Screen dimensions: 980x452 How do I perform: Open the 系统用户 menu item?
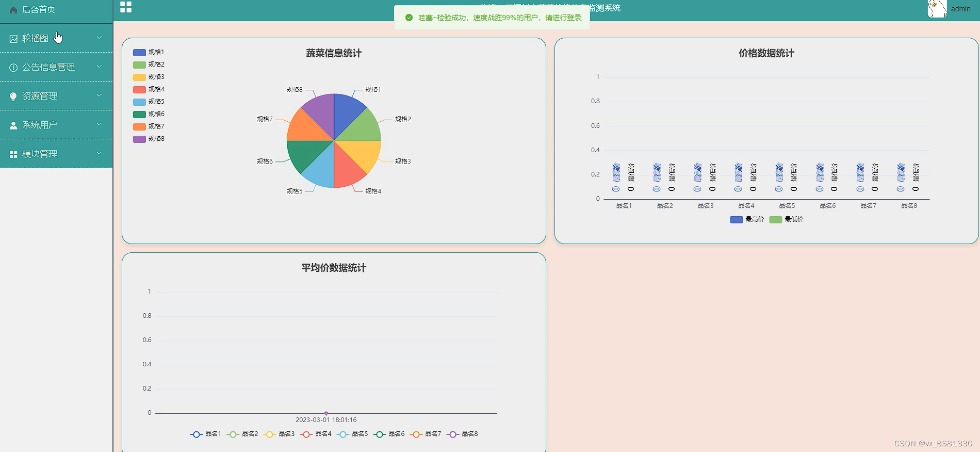coord(56,125)
